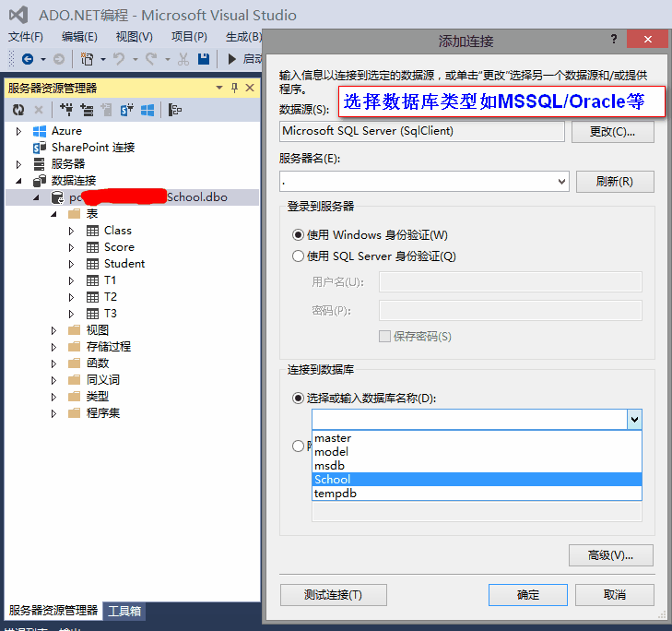Click the 取消 button

(615, 595)
